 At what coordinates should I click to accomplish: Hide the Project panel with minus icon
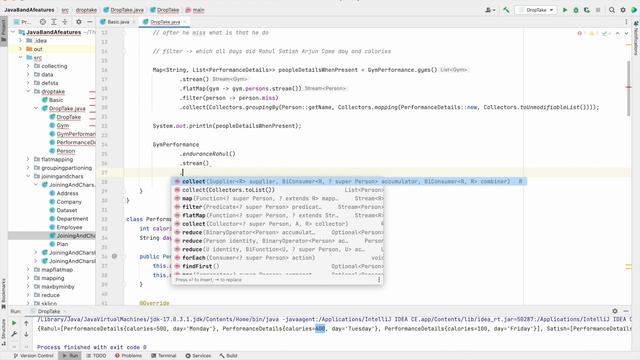pos(90,22)
